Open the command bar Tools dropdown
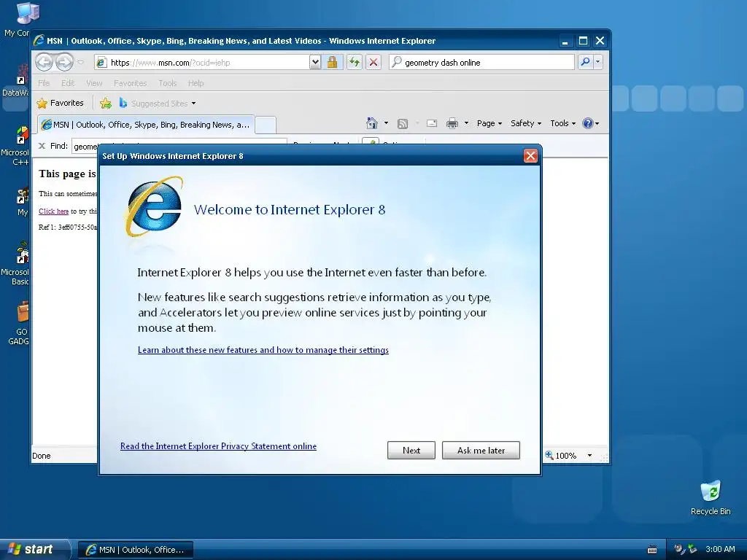 pos(562,123)
